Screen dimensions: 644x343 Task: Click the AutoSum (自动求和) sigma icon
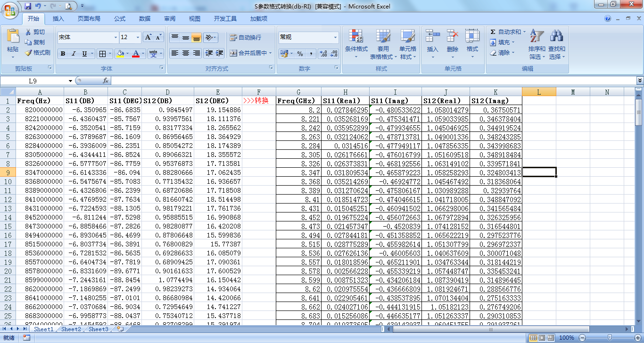click(x=493, y=32)
